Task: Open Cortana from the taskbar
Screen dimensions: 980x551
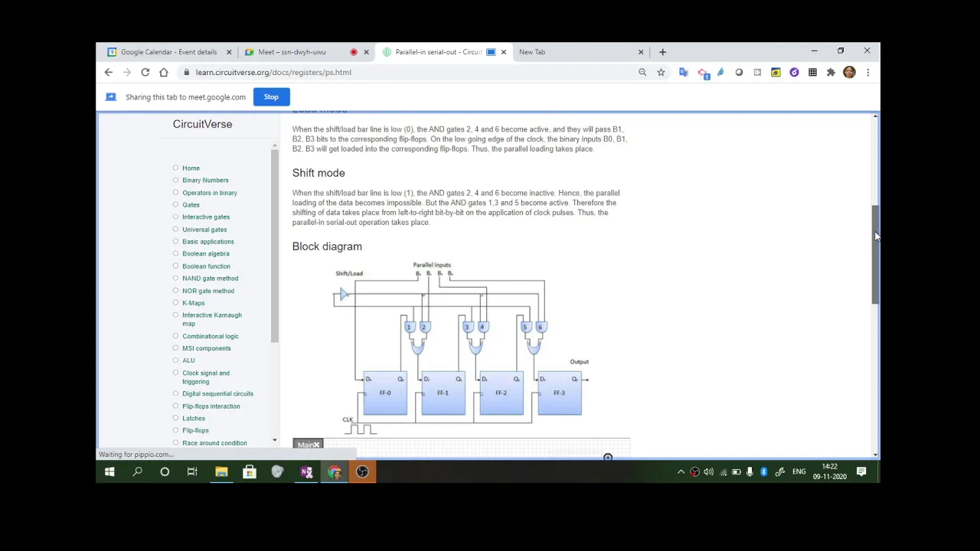Action: (165, 471)
